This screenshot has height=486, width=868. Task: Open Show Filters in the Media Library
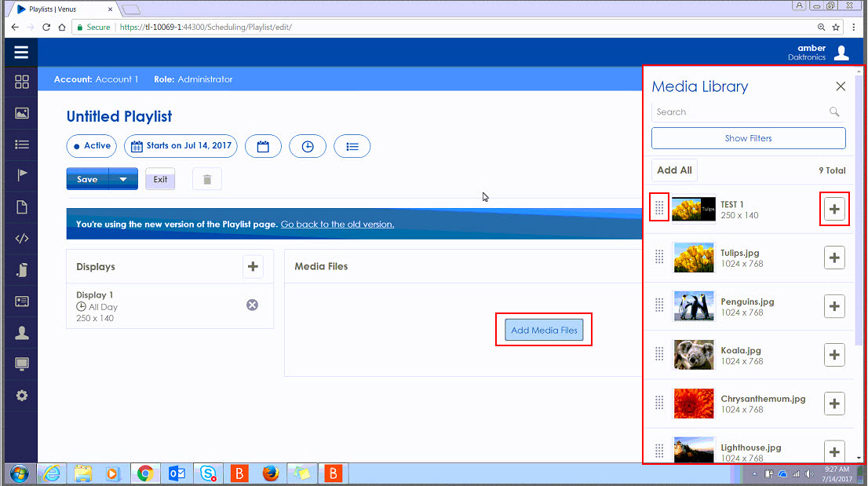(747, 138)
